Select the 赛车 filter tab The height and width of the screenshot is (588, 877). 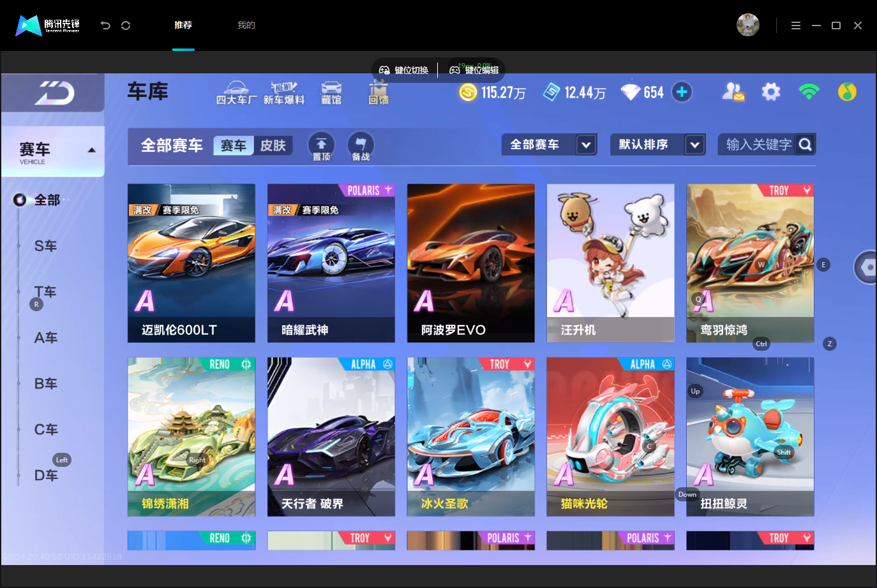234,146
